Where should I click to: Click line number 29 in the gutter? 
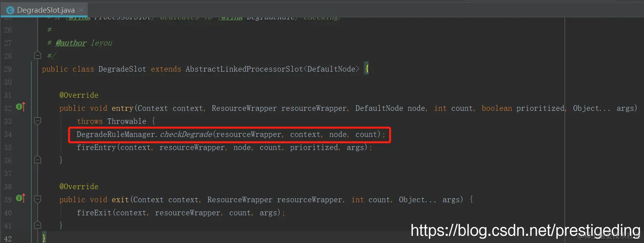pyautogui.click(x=8, y=69)
